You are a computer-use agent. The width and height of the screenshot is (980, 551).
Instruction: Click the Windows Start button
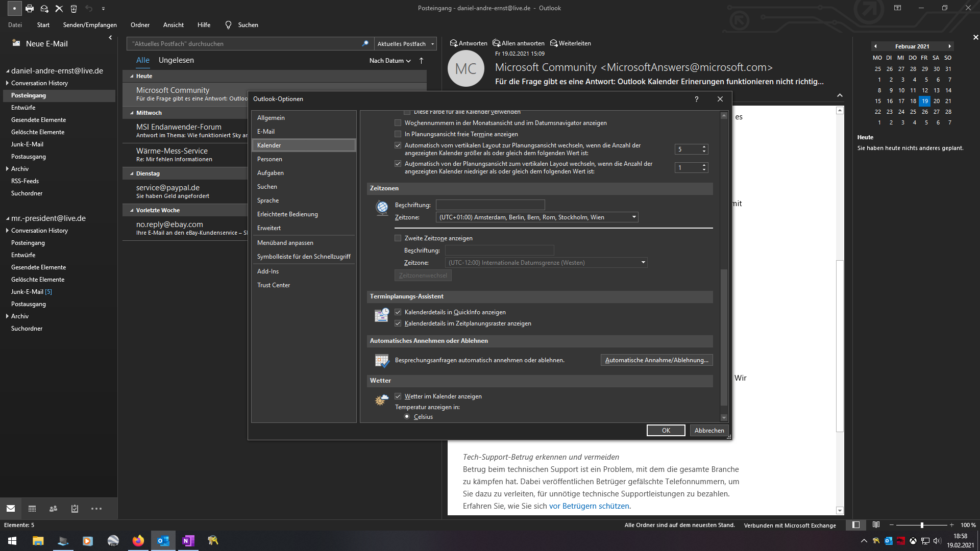point(12,541)
